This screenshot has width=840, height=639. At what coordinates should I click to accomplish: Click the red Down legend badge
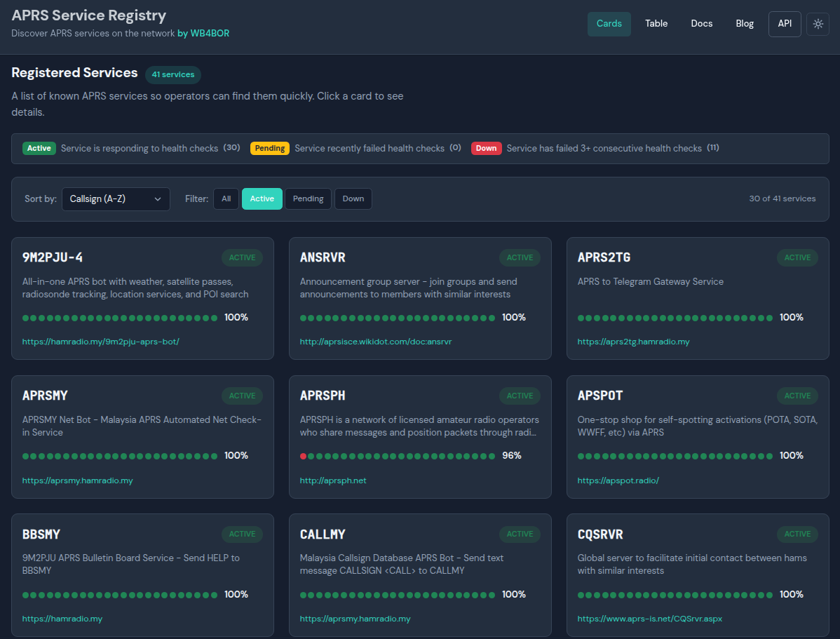(x=487, y=149)
